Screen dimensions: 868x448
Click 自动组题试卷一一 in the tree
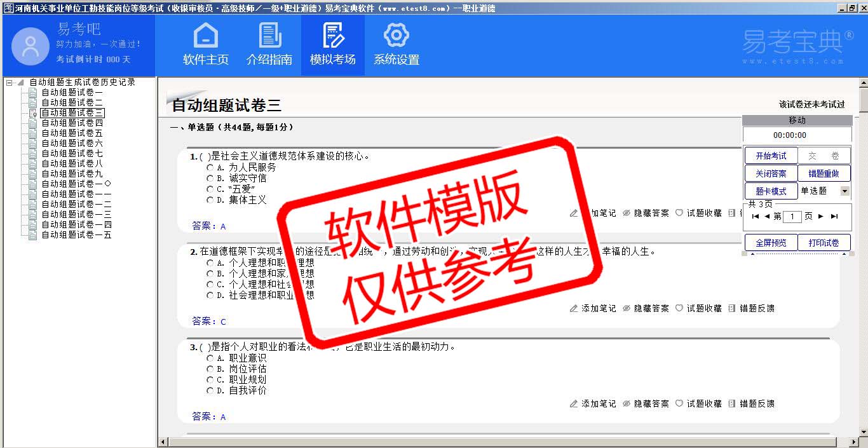click(x=76, y=194)
